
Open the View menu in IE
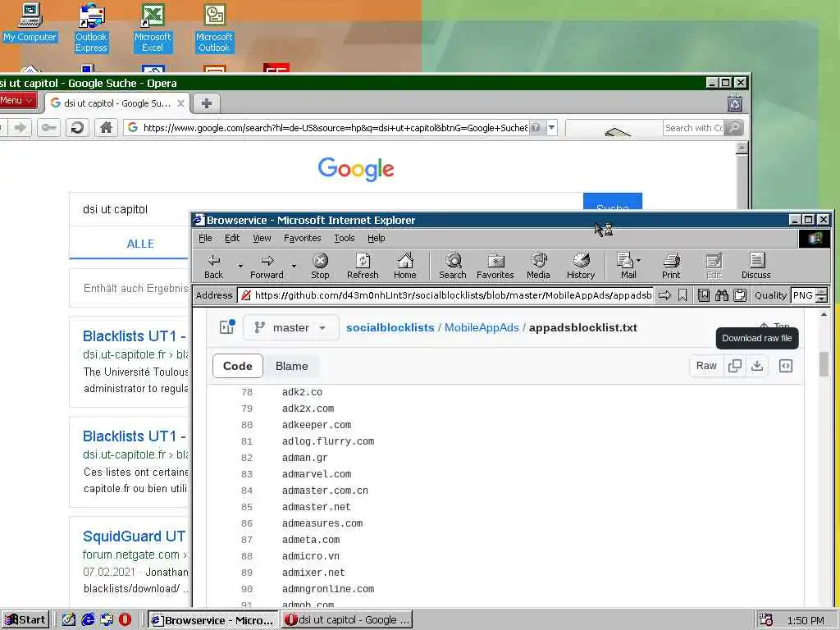(262, 238)
